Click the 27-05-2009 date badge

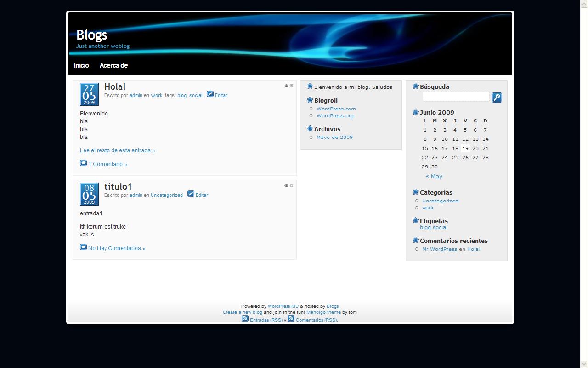tap(89, 94)
